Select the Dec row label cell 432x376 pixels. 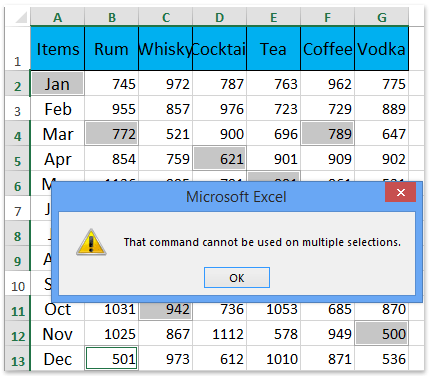tap(58, 359)
